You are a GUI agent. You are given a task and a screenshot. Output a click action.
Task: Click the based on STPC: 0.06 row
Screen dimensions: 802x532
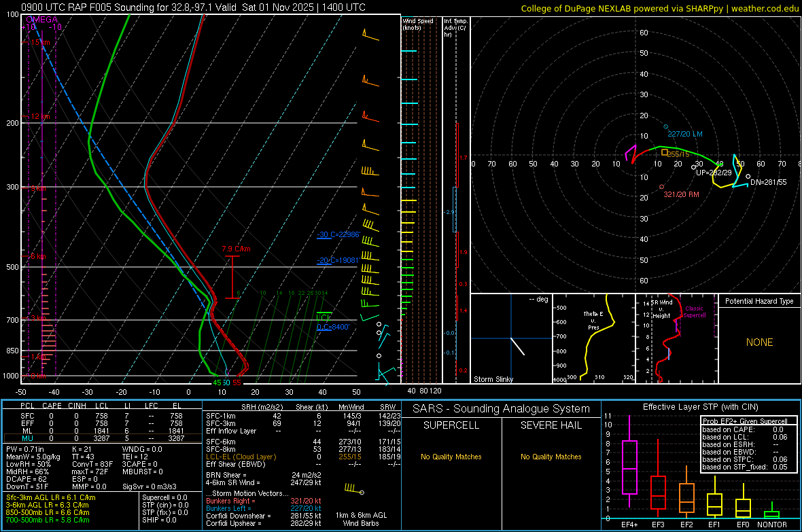[x=745, y=459]
